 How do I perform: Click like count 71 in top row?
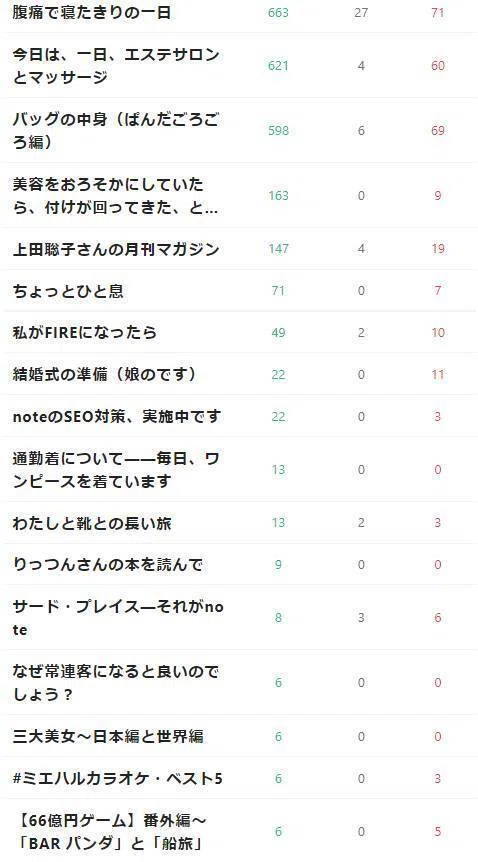[437, 12]
